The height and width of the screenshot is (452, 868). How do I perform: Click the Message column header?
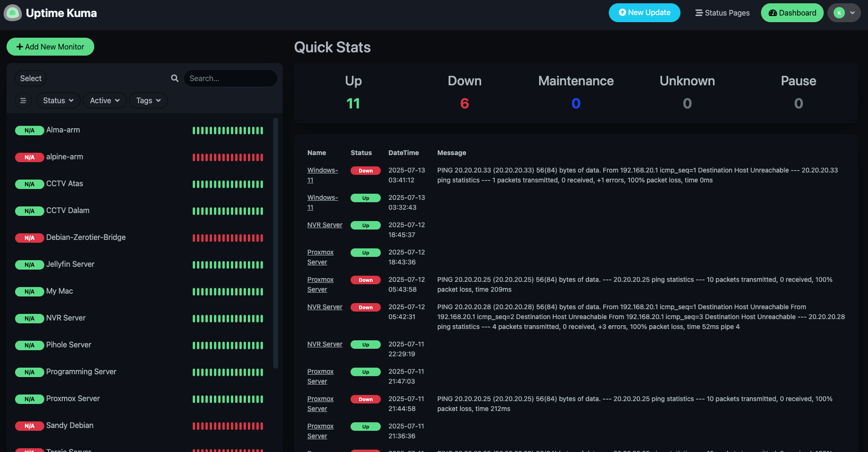[451, 153]
